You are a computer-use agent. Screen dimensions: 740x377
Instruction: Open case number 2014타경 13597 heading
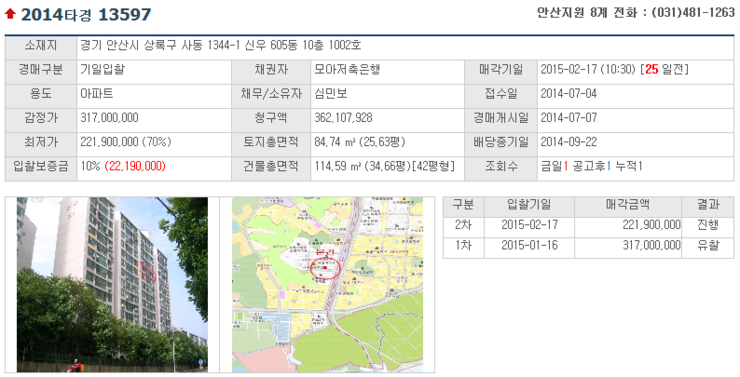pos(85,15)
